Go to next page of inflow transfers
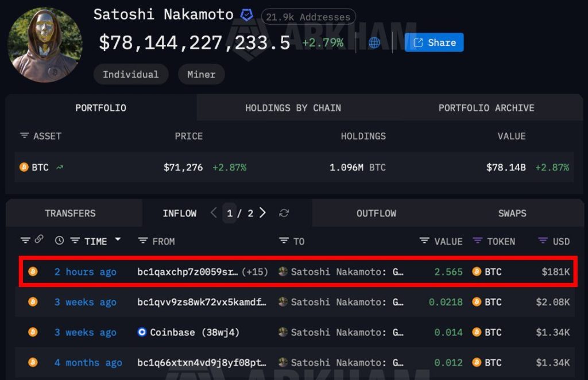Screen dimensions: 588x380 pos(262,212)
